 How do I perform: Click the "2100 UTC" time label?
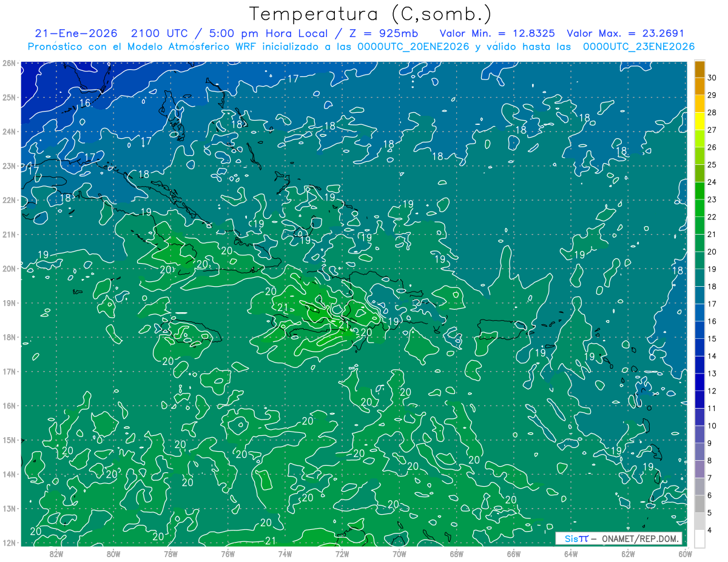(159, 33)
